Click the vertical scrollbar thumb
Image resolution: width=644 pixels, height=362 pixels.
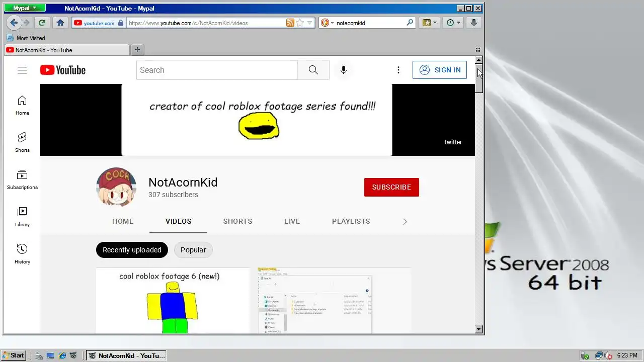(x=479, y=78)
